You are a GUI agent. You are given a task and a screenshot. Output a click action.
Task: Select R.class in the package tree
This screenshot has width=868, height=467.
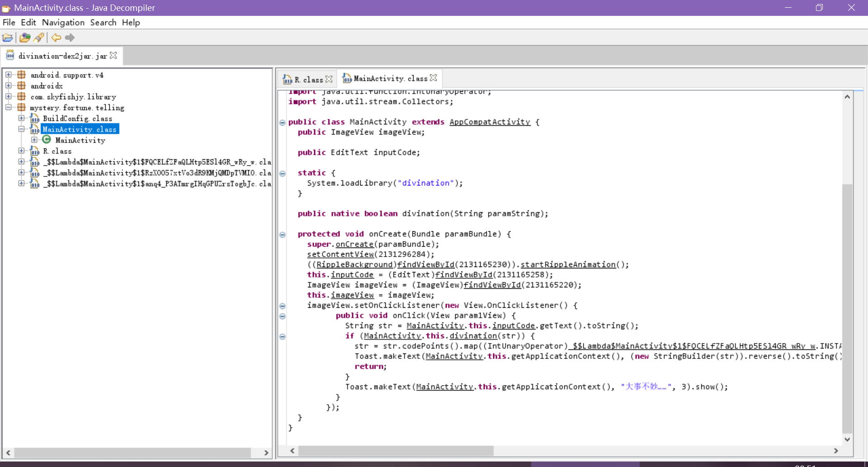tap(57, 151)
